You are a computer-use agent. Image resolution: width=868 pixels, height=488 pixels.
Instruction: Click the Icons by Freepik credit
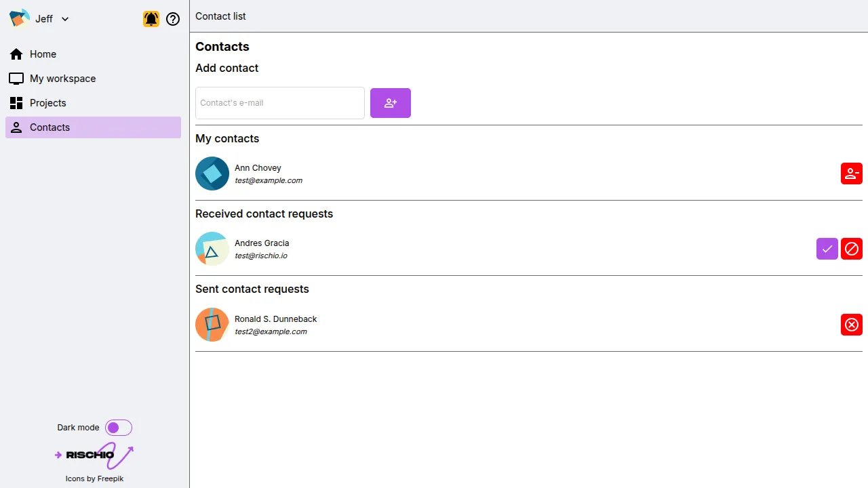(x=94, y=479)
